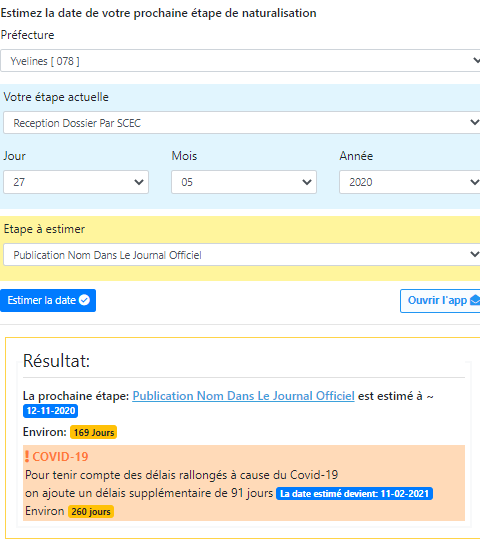Click the chevron arrow in Mois select

(307, 182)
